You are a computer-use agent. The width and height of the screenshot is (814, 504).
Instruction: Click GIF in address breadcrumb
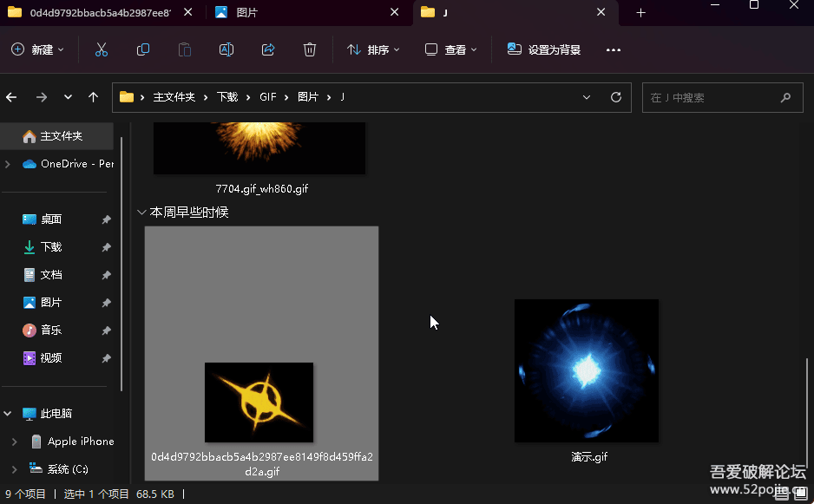click(x=268, y=97)
